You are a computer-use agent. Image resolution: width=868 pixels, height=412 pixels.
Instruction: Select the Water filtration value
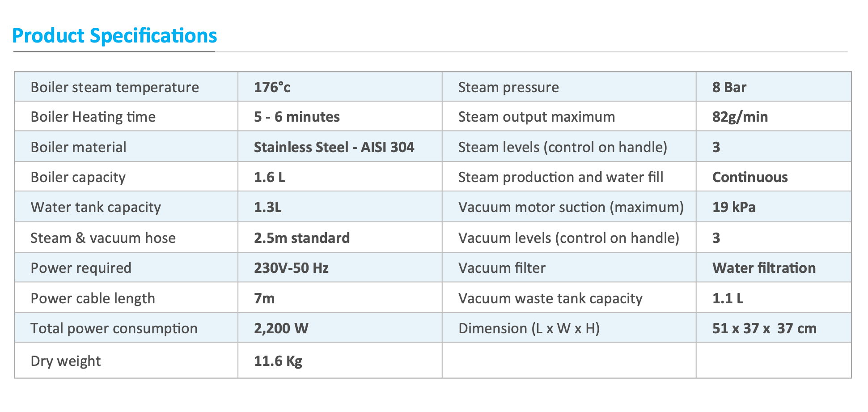coord(763,268)
